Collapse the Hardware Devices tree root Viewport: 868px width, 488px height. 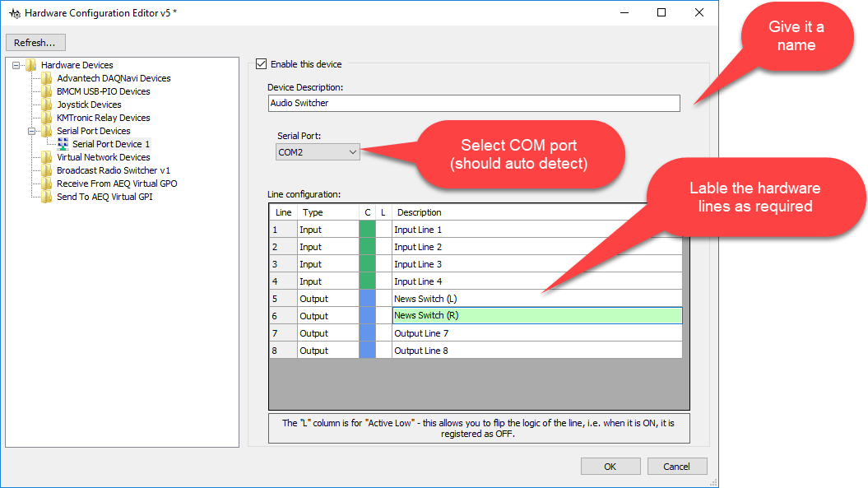point(16,65)
